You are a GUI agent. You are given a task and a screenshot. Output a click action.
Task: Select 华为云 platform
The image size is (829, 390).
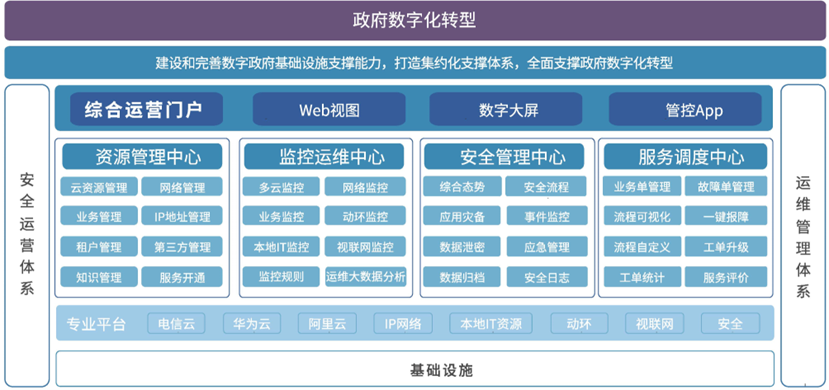[x=252, y=323]
